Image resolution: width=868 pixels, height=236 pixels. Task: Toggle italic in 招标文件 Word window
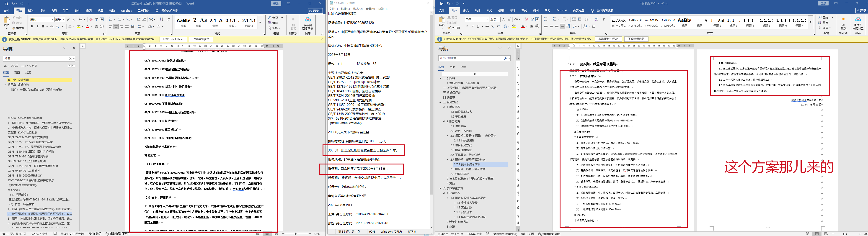click(37, 26)
